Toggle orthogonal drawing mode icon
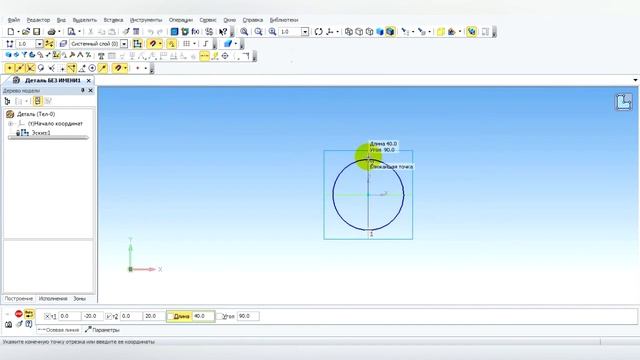This screenshot has height=360, width=640. [206, 43]
